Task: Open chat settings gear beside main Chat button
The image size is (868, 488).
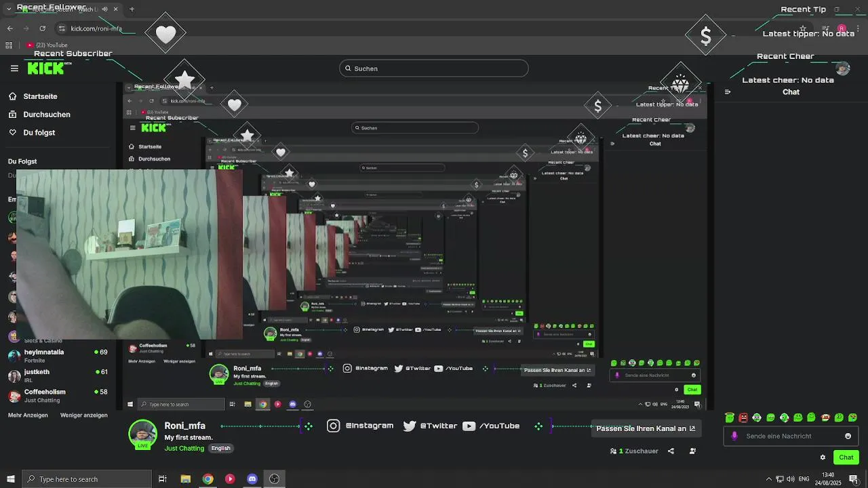Action: [823, 457]
